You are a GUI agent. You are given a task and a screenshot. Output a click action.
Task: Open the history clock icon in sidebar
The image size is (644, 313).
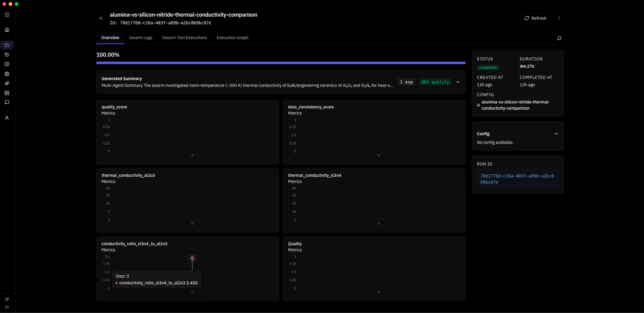[x=7, y=55]
